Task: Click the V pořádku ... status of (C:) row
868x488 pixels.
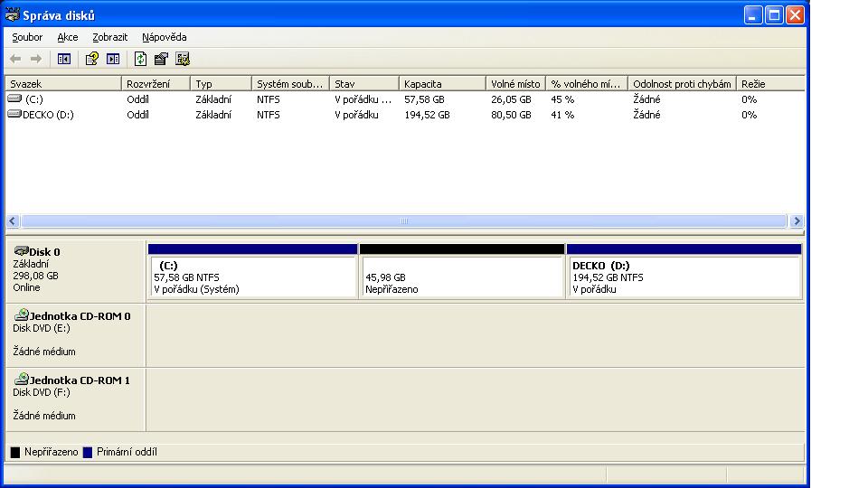Action: [x=363, y=99]
